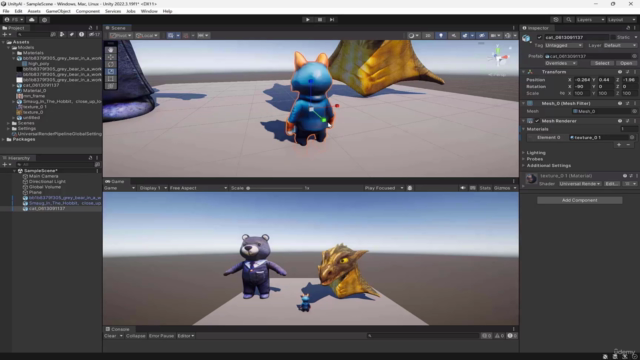Open the Local handle rotation dropdown

tap(147, 36)
